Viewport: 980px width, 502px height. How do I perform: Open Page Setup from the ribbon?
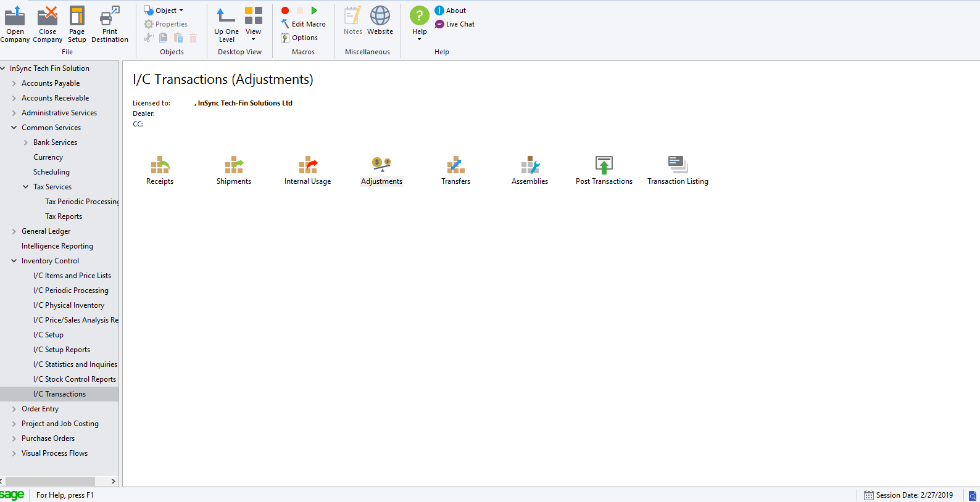pyautogui.click(x=77, y=24)
